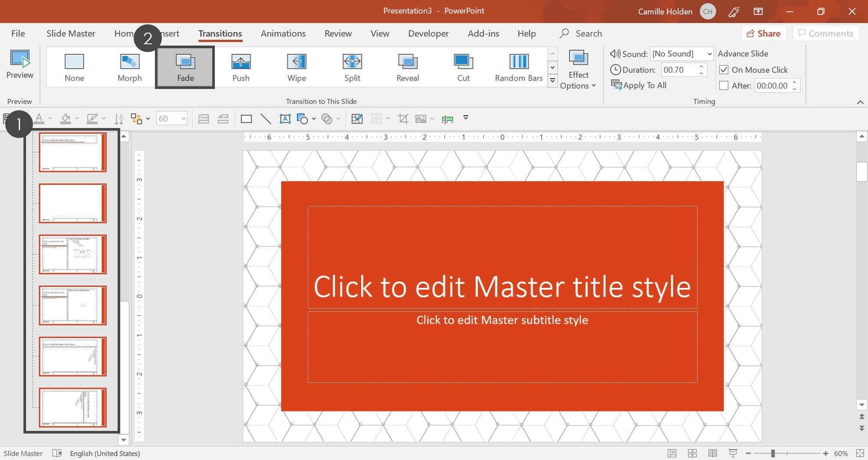Switch to Normal view in status bar
The width and height of the screenshot is (868, 460).
click(672, 453)
